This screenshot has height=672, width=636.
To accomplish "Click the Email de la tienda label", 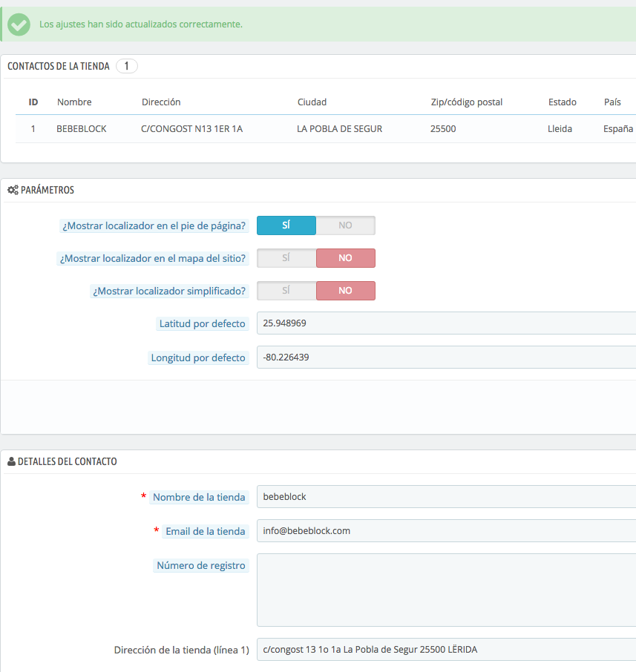I will pyautogui.click(x=206, y=531).
